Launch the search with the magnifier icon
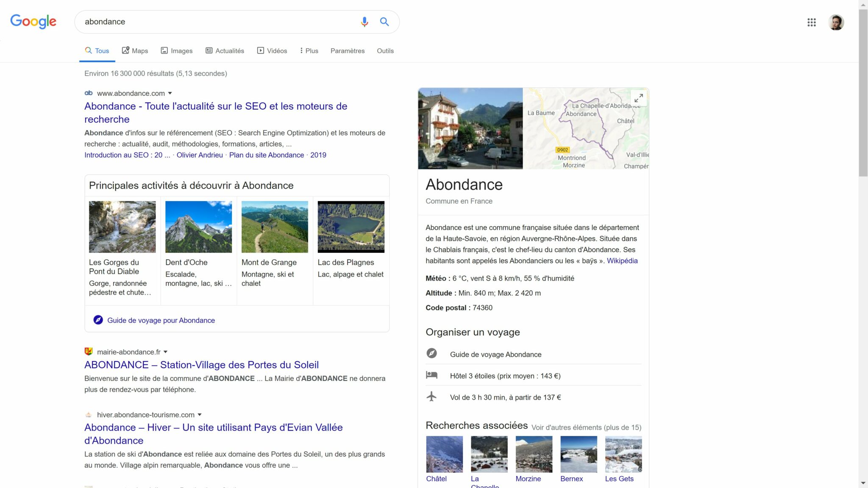This screenshot has height=488, width=868. 384,22
